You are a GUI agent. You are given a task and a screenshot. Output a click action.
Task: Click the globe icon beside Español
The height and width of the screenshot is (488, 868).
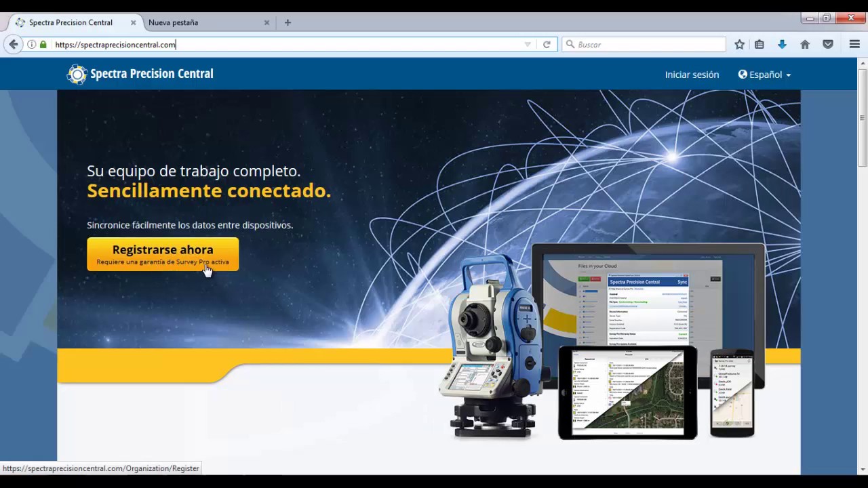click(x=743, y=75)
